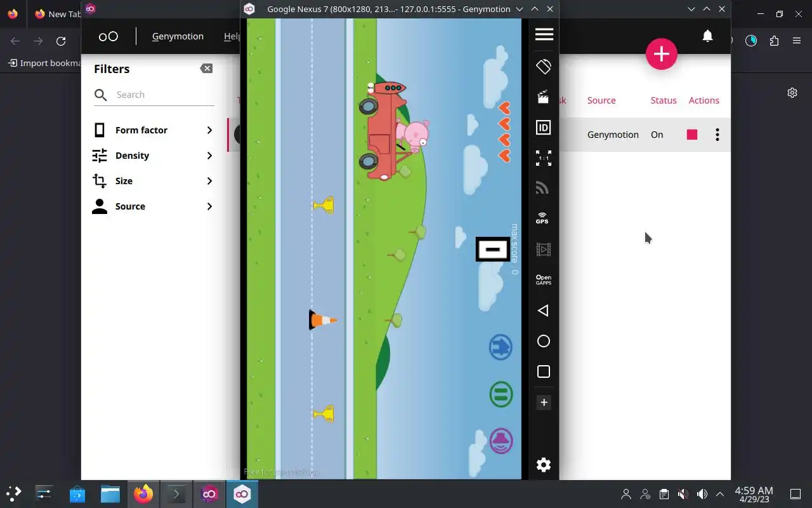Viewport: 812px width, 508px height.
Task: Open the emulator title bar dropdown arrow
Action: (x=520, y=9)
